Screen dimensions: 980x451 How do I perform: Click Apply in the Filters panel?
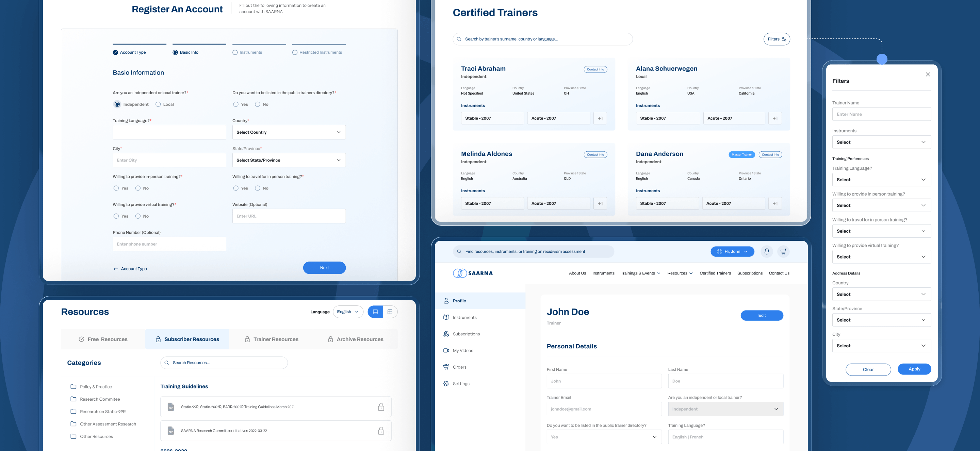[915, 369]
